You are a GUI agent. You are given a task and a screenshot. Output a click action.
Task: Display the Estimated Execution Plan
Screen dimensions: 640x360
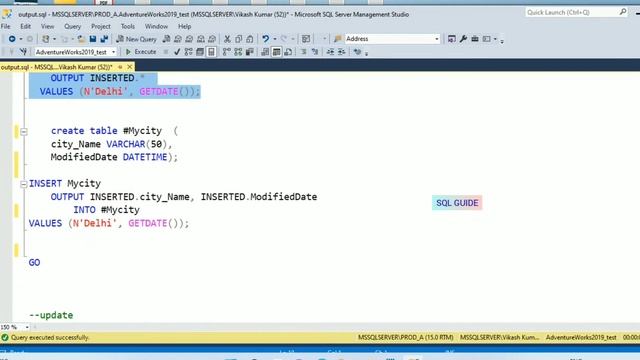coord(188,52)
